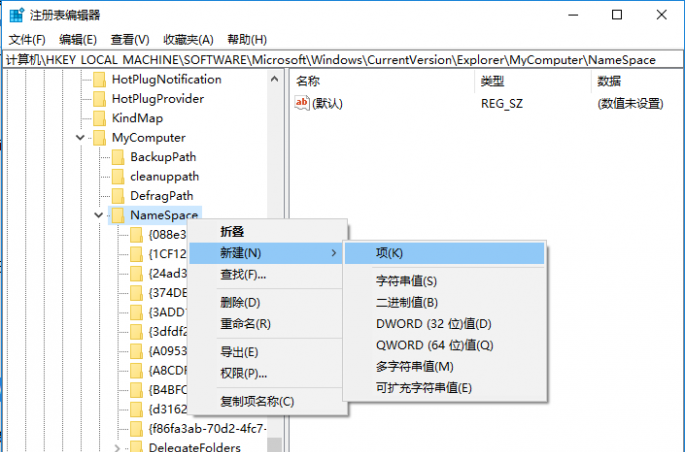Select the DelegateFolders key label

click(195, 447)
